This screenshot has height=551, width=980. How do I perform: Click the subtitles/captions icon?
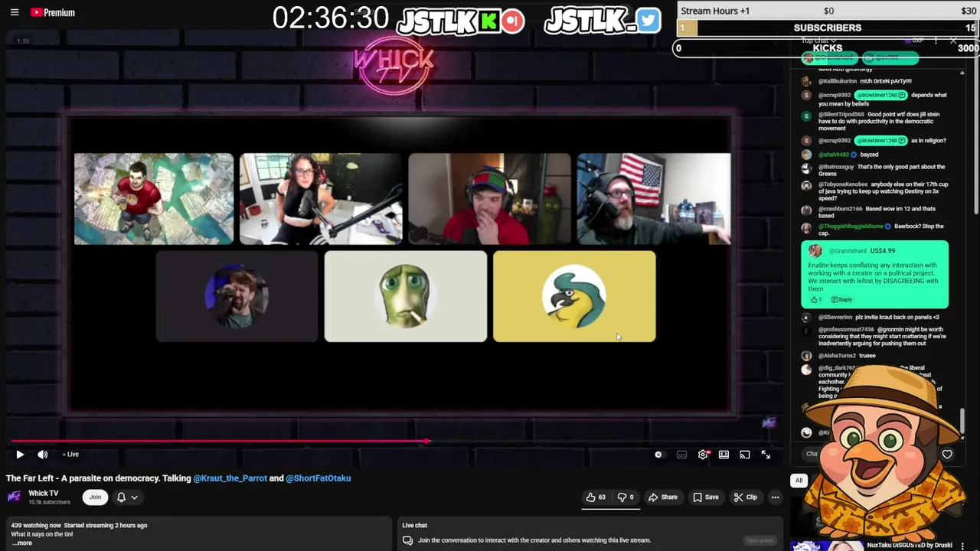681,455
